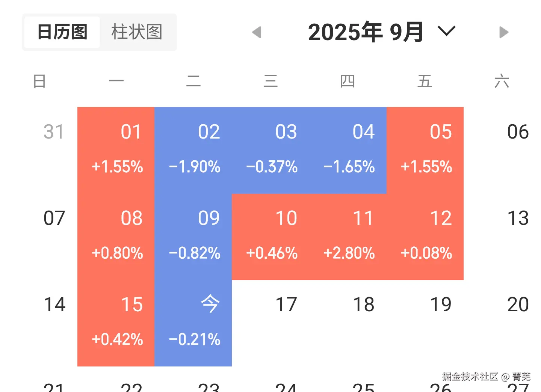
Task: Open the 10 day with +0.46%
Action: (270, 237)
